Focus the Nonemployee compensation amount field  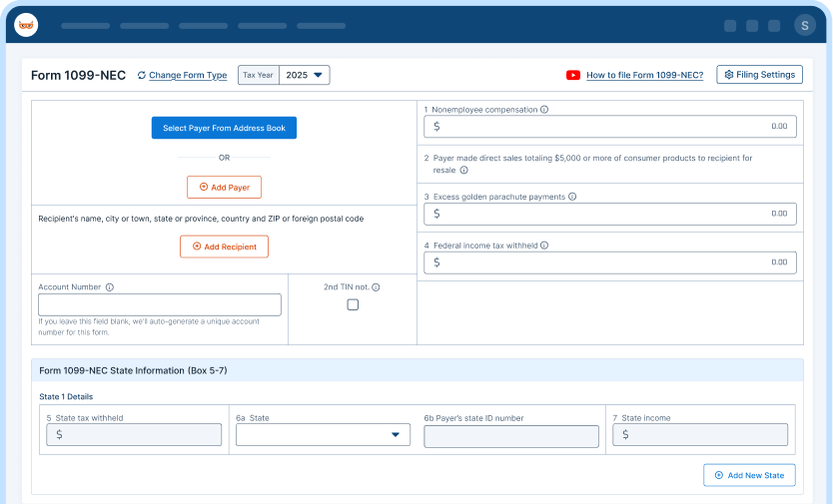(610, 127)
